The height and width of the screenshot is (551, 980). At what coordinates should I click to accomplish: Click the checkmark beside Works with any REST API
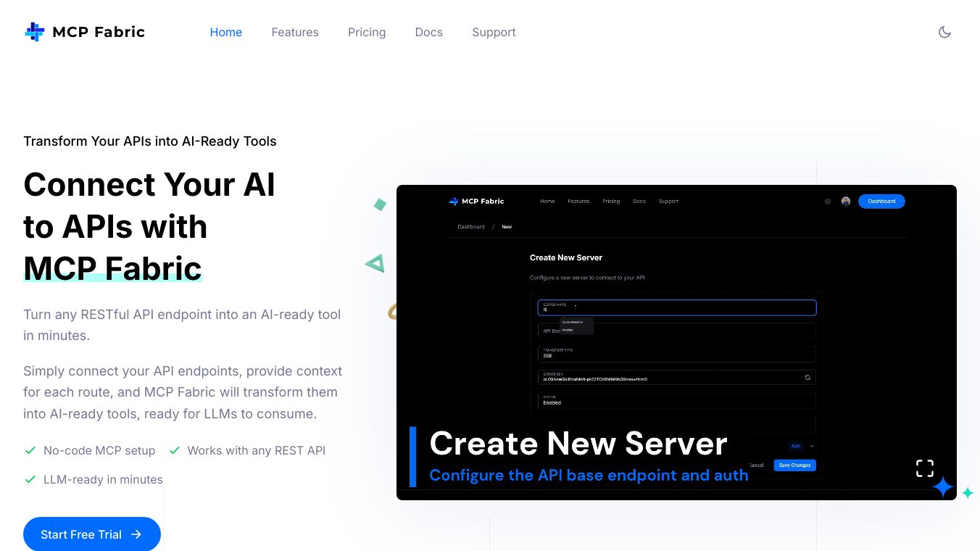[175, 450]
